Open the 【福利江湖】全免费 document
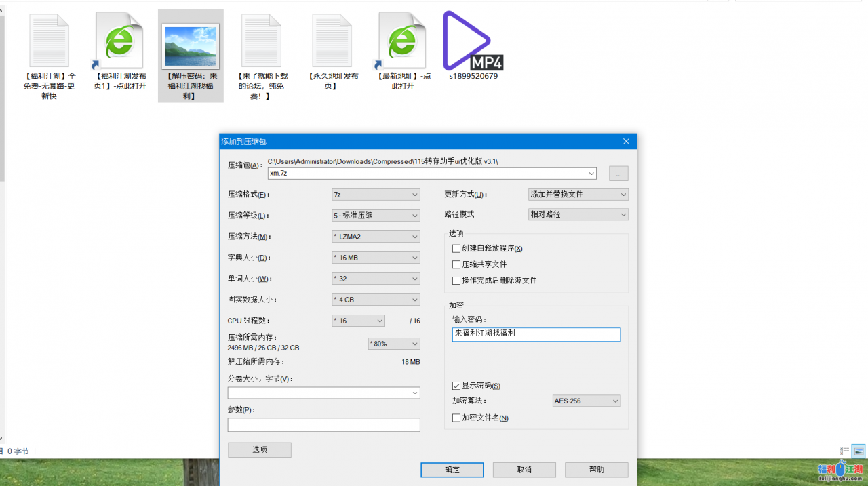The width and height of the screenshot is (868, 486). coord(49,39)
